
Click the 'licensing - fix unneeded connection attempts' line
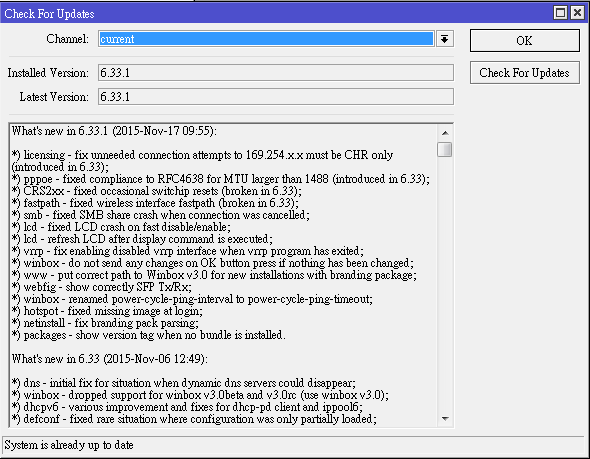coord(202,161)
